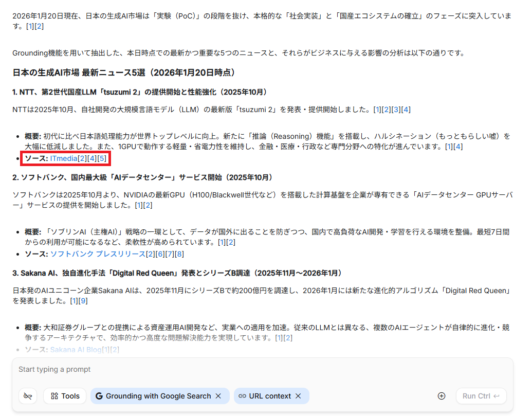
Task: Click the 概要 label in the 大和証券グループ bullet
Action: click(x=33, y=328)
